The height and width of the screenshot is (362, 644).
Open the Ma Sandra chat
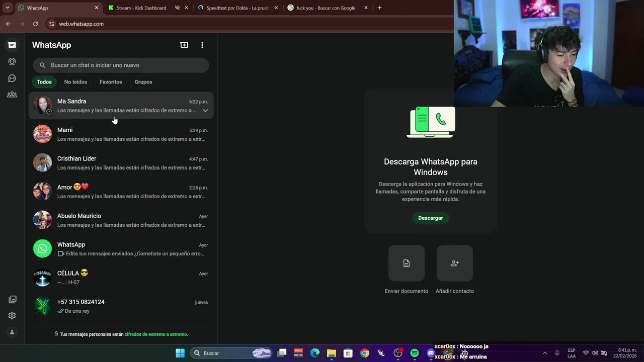coord(121,106)
